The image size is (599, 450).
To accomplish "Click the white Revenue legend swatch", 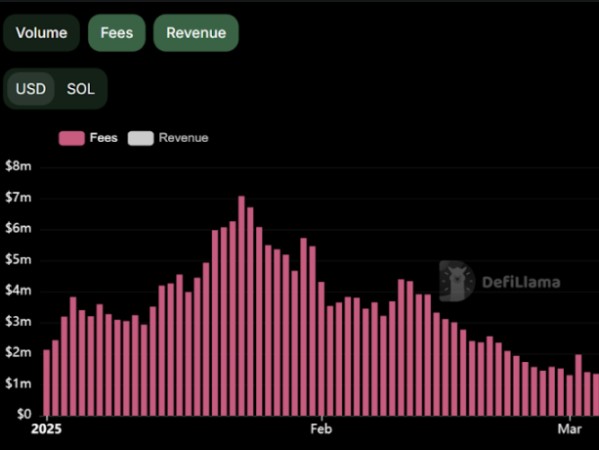I will click(x=141, y=138).
